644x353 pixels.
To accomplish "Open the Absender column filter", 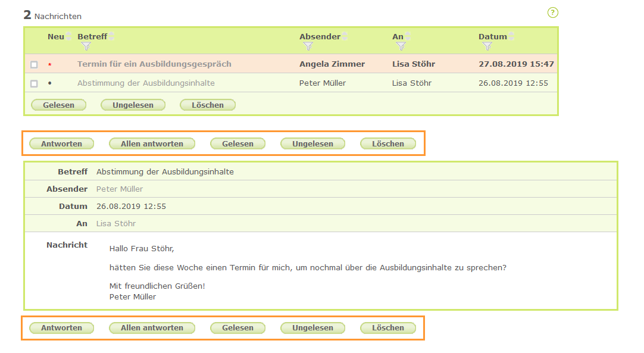I will (308, 46).
